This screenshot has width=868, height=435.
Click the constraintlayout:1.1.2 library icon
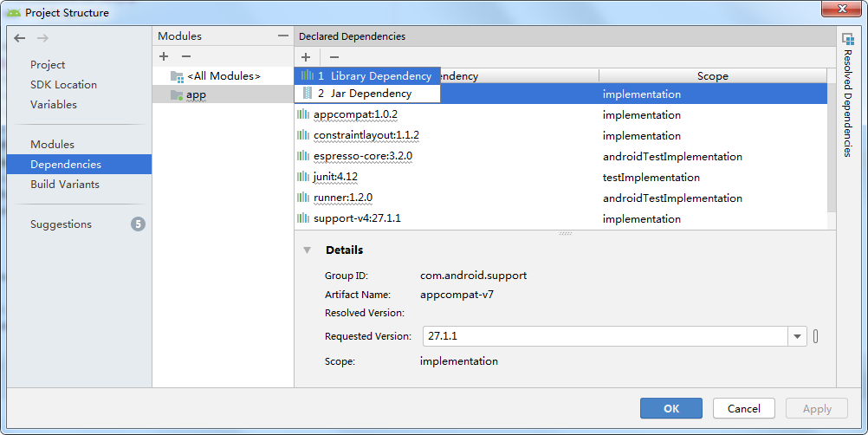[303, 135]
